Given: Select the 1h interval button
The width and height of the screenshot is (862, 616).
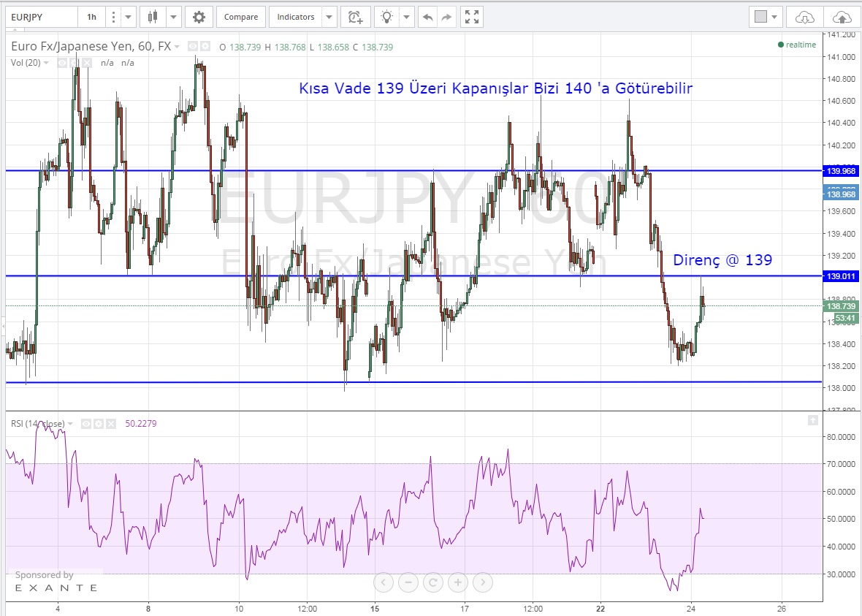Looking at the screenshot, I should coord(91,16).
